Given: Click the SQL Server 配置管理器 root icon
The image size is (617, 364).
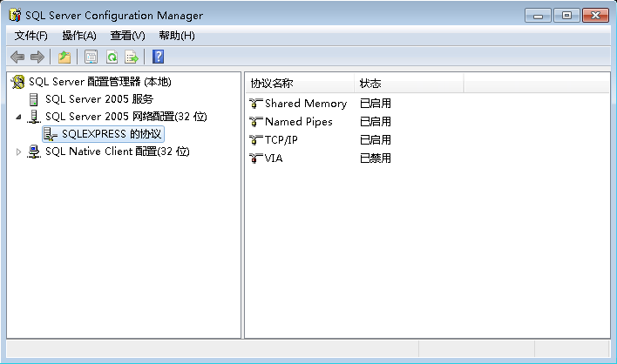Looking at the screenshot, I should point(17,82).
